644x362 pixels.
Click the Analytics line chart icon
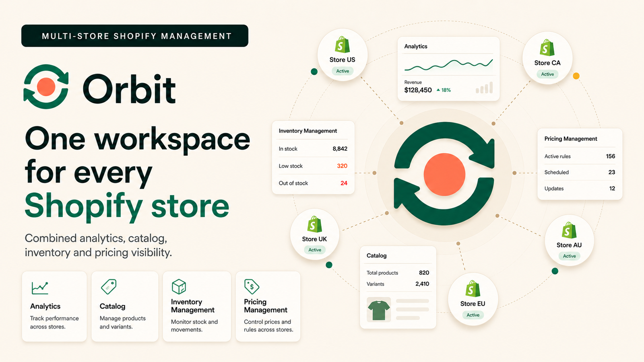coord(40,288)
